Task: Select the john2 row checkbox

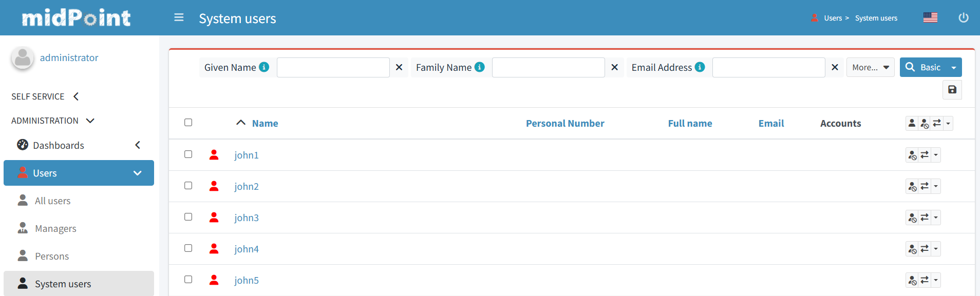Action: coord(189,186)
